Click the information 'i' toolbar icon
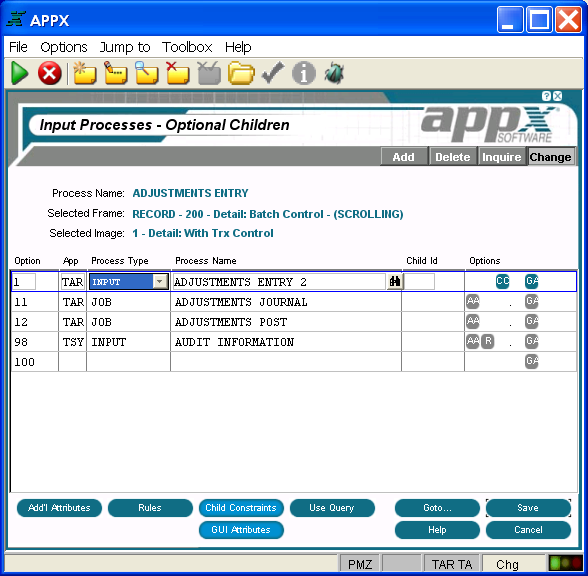This screenshot has width=588, height=576. 303,73
